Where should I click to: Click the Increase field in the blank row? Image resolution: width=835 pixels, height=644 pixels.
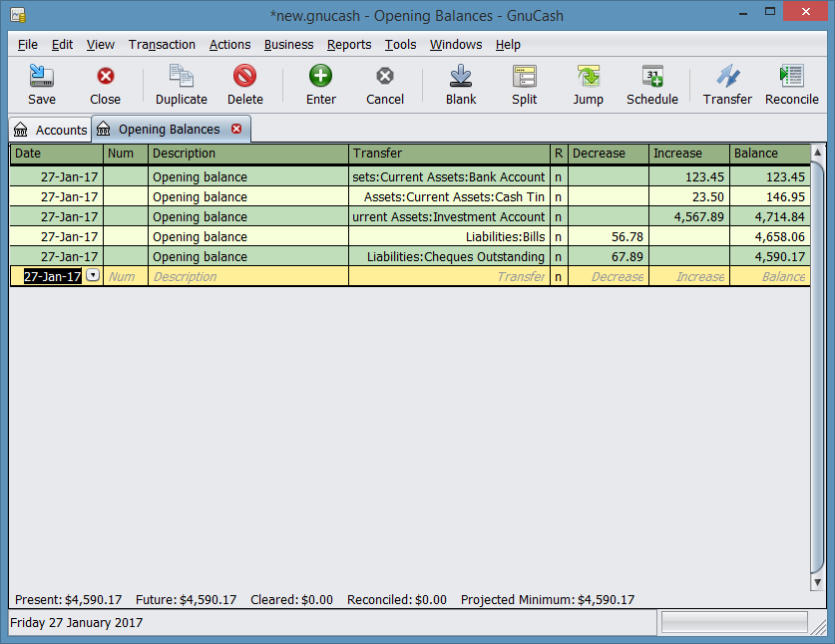tap(689, 277)
